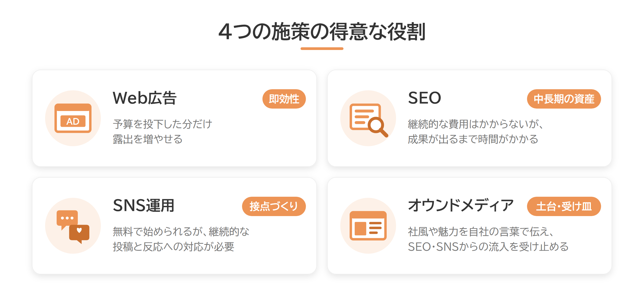Screen dimensions: 644x301
Task: Click the 土台・受け皿 badge
Action: pyautogui.click(x=564, y=206)
